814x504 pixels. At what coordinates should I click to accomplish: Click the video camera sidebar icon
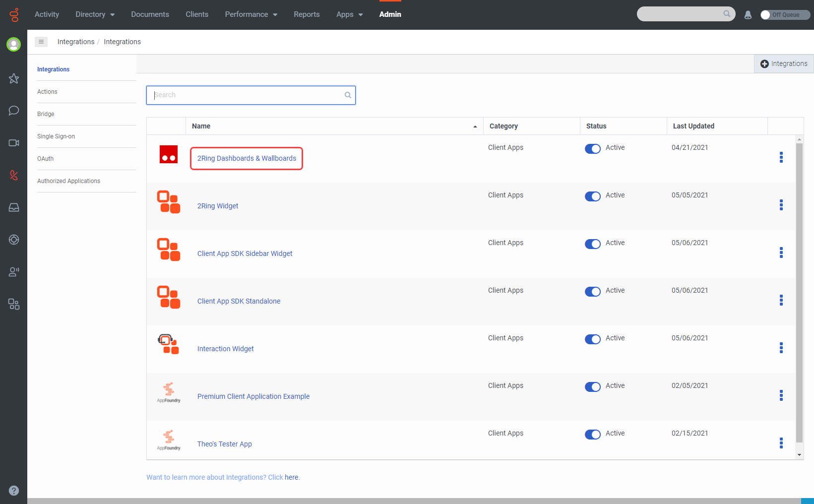tap(14, 143)
